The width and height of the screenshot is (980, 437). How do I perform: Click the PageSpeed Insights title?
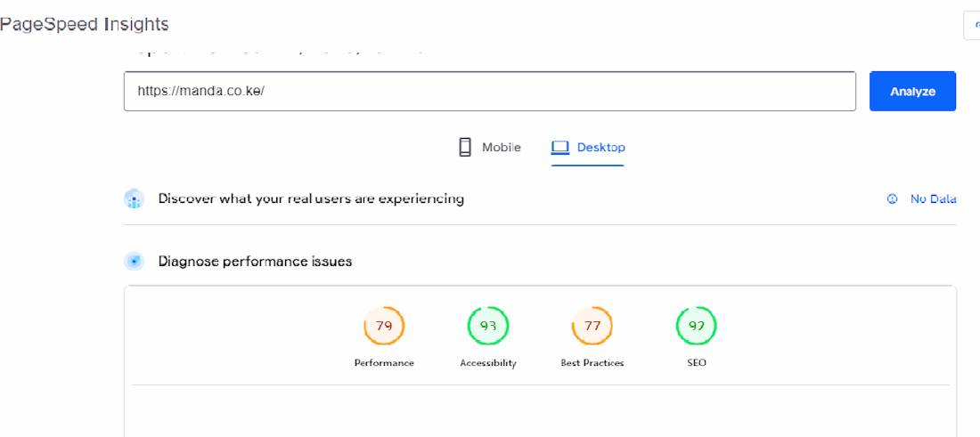[85, 24]
